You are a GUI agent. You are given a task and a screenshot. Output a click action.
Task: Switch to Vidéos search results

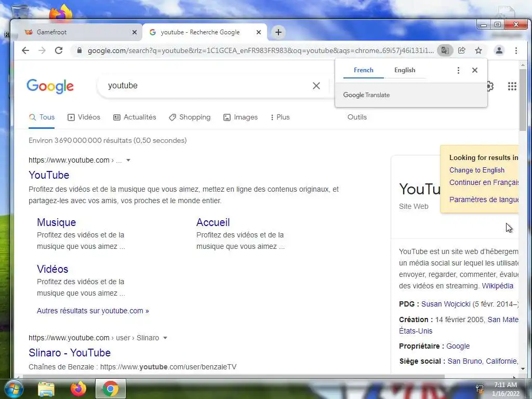(x=84, y=117)
